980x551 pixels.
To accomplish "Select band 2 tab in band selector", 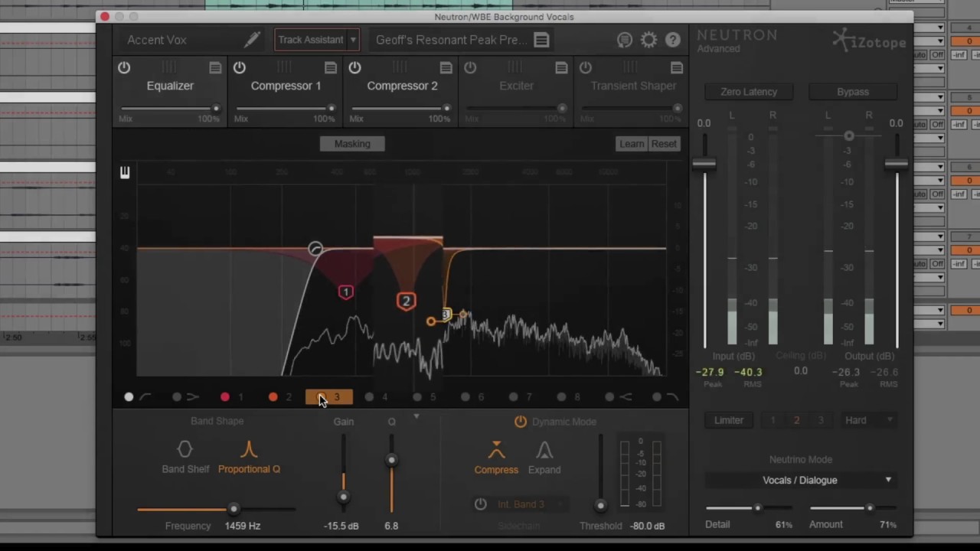I will pyautogui.click(x=280, y=397).
